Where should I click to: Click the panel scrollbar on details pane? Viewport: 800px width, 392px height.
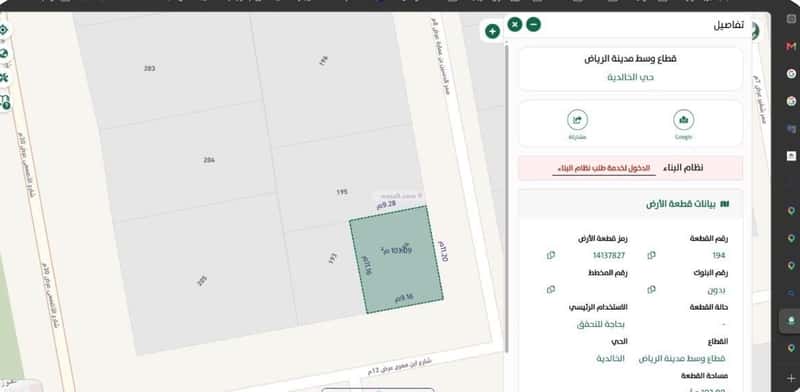pyautogui.click(x=507, y=198)
